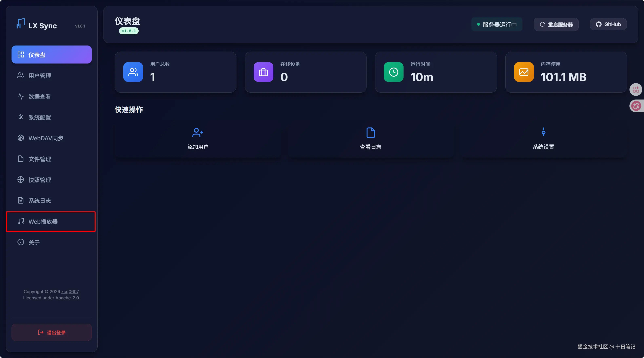Click the v1.8.1 text beside LX Sync
The height and width of the screenshot is (358, 644).
[80, 26]
